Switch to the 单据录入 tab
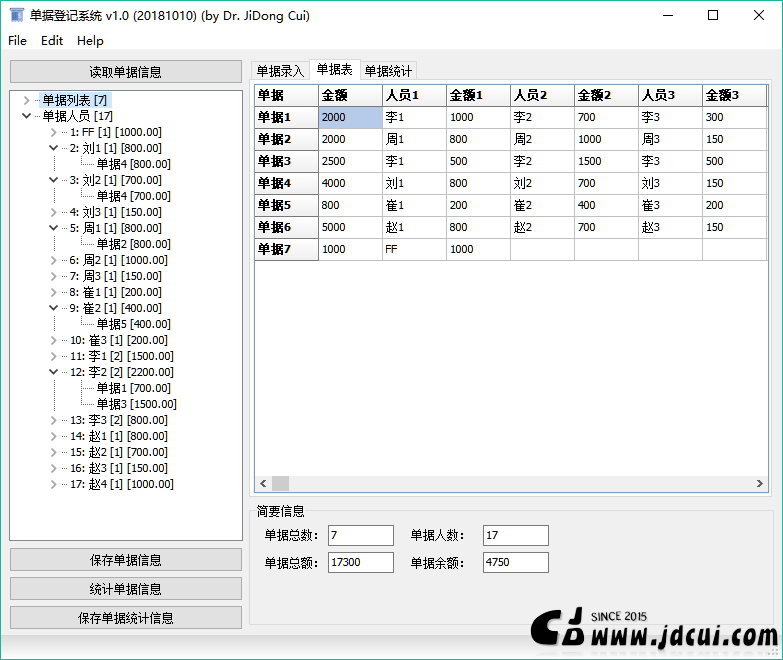The height and width of the screenshot is (660, 783). click(280, 71)
